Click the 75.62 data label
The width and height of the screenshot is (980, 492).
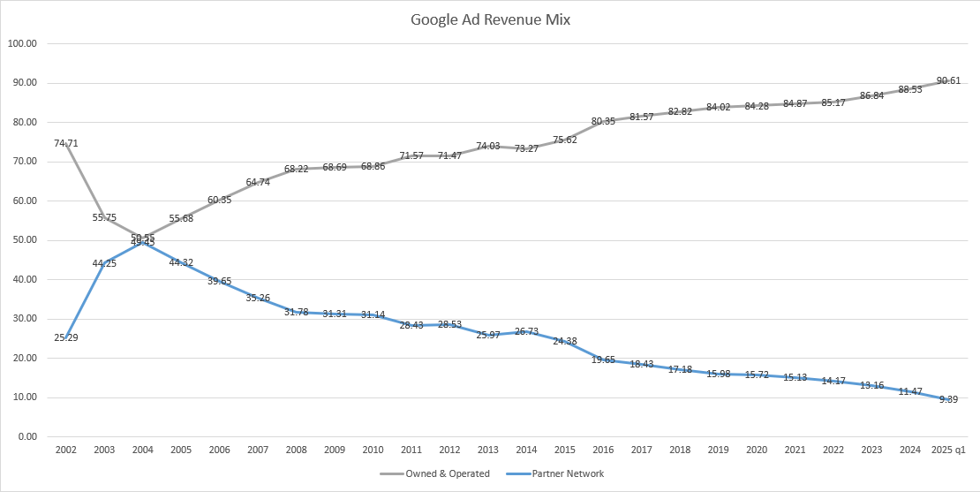(x=565, y=140)
